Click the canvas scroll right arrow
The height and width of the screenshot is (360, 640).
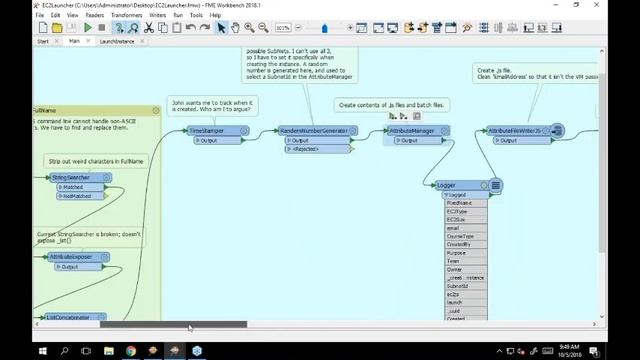[x=594, y=324]
